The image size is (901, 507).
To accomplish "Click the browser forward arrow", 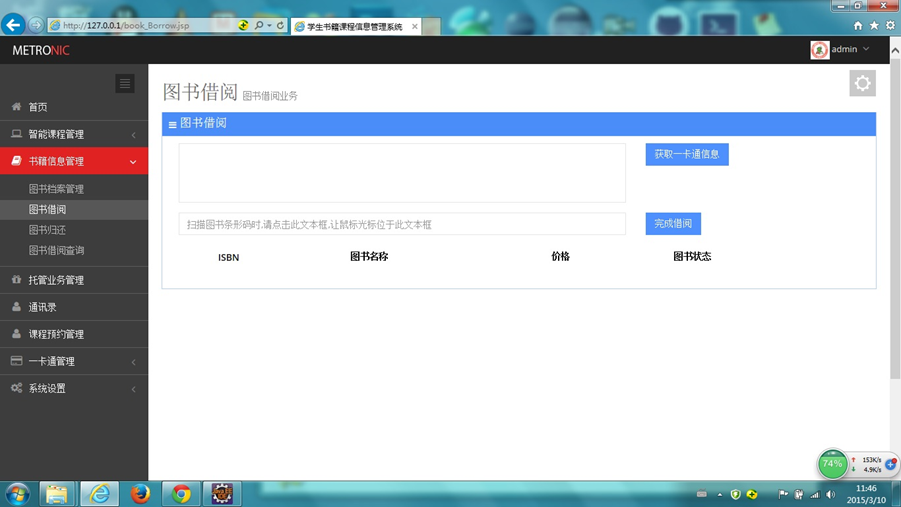I will coord(36,25).
